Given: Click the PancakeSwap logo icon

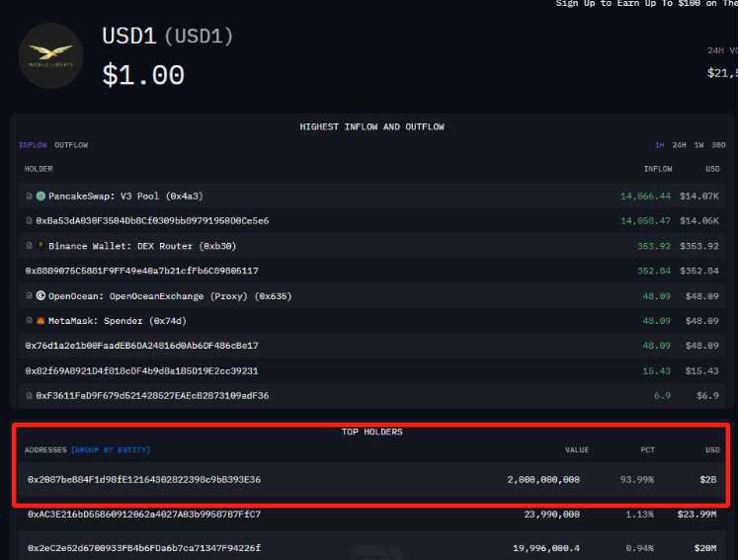Looking at the screenshot, I should (41, 196).
